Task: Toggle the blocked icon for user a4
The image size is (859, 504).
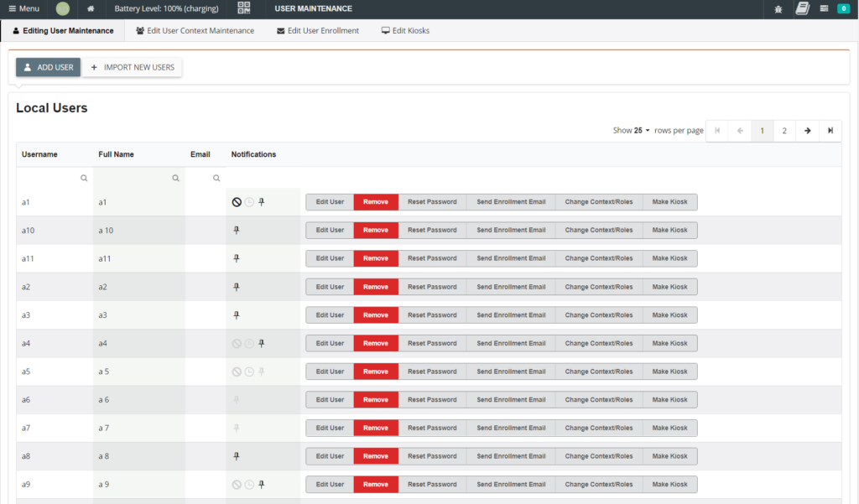Action: point(237,344)
